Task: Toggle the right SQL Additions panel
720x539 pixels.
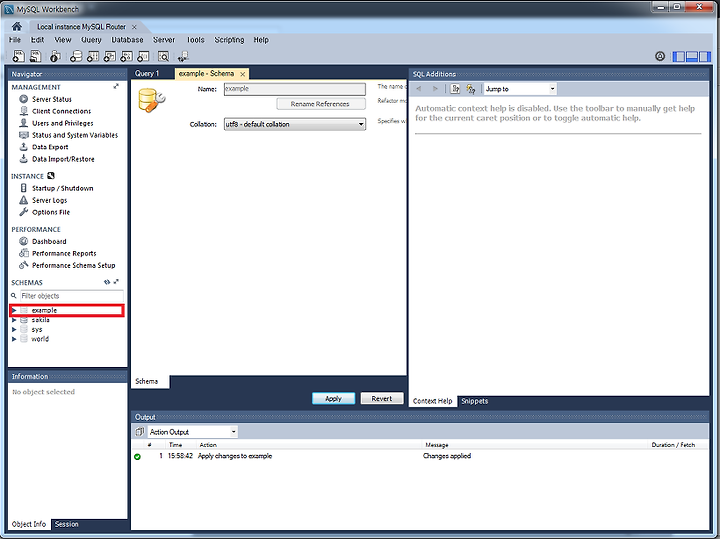Action: click(705, 56)
